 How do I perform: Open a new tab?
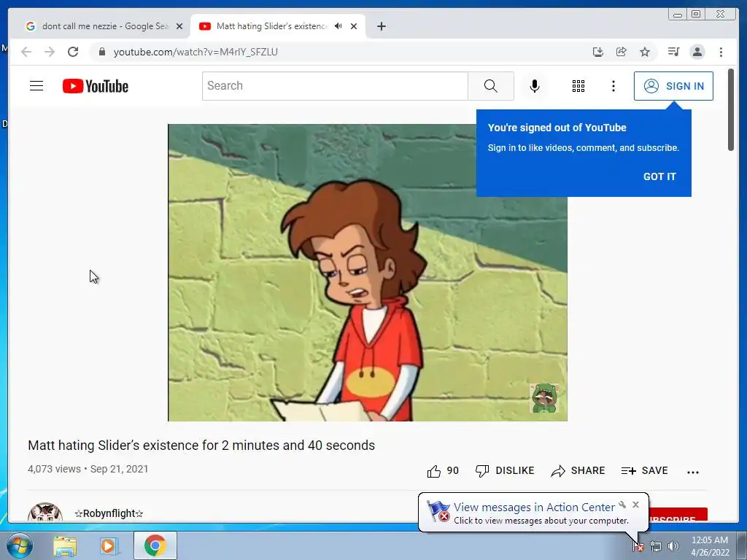tap(381, 26)
